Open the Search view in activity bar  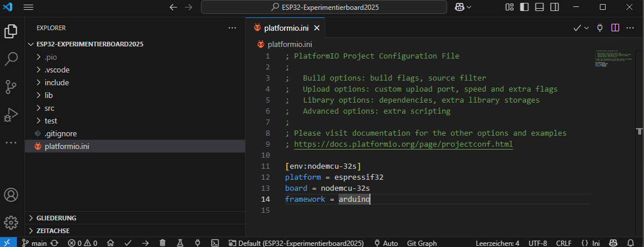[11, 59]
